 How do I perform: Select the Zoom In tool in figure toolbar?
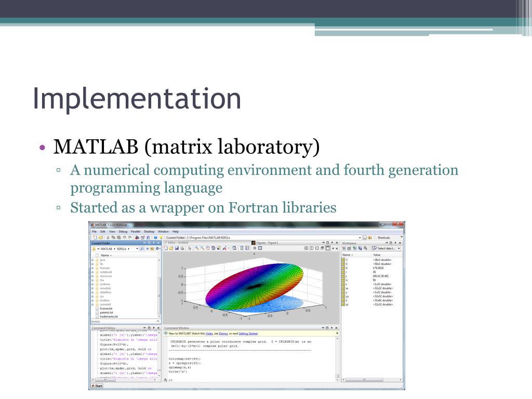tap(197, 248)
